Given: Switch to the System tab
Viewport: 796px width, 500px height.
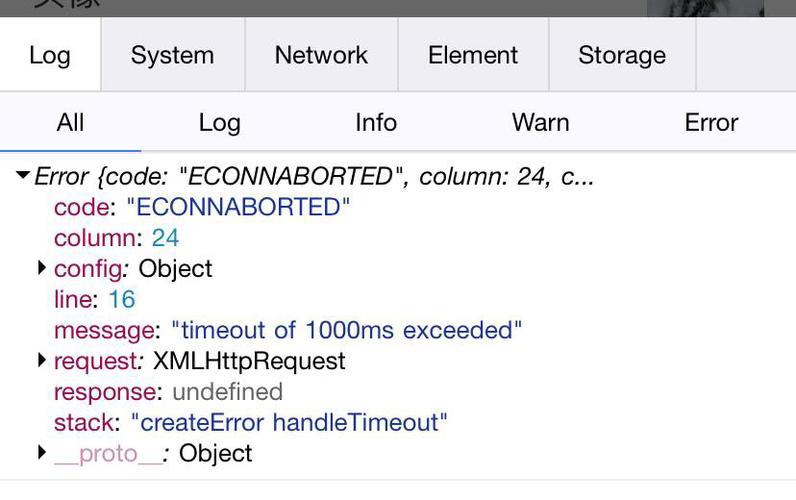Looking at the screenshot, I should (173, 55).
